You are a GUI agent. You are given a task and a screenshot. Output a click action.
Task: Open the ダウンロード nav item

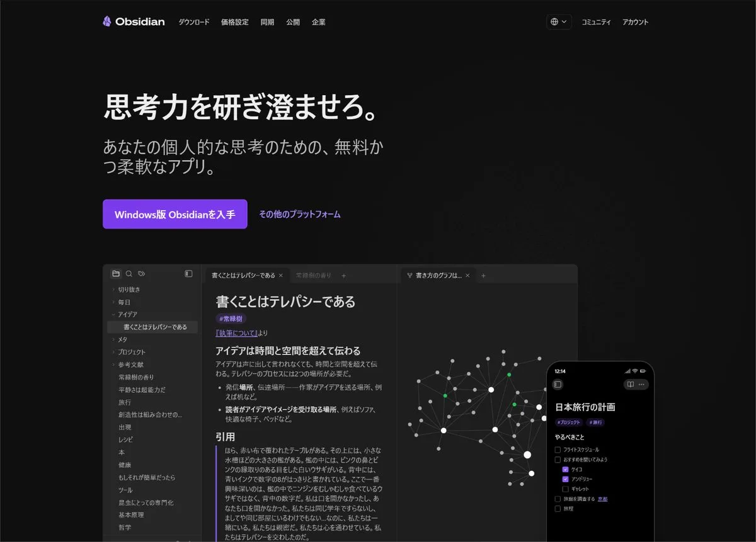194,22
